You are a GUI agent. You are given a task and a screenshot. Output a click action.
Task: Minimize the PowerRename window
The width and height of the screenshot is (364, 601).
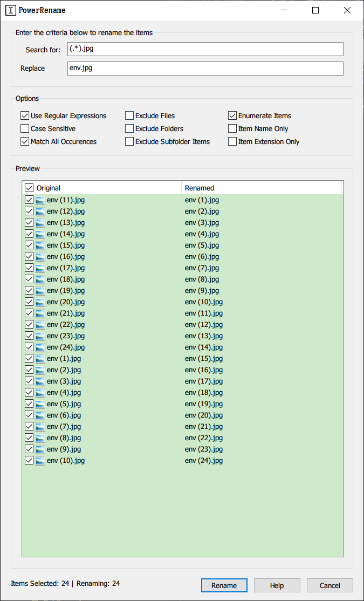point(284,10)
